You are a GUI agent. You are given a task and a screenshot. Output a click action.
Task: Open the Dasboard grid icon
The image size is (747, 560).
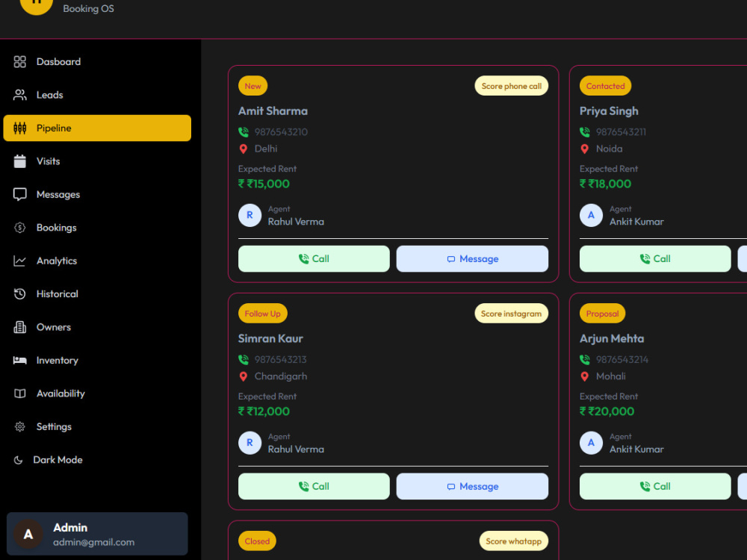click(x=19, y=62)
